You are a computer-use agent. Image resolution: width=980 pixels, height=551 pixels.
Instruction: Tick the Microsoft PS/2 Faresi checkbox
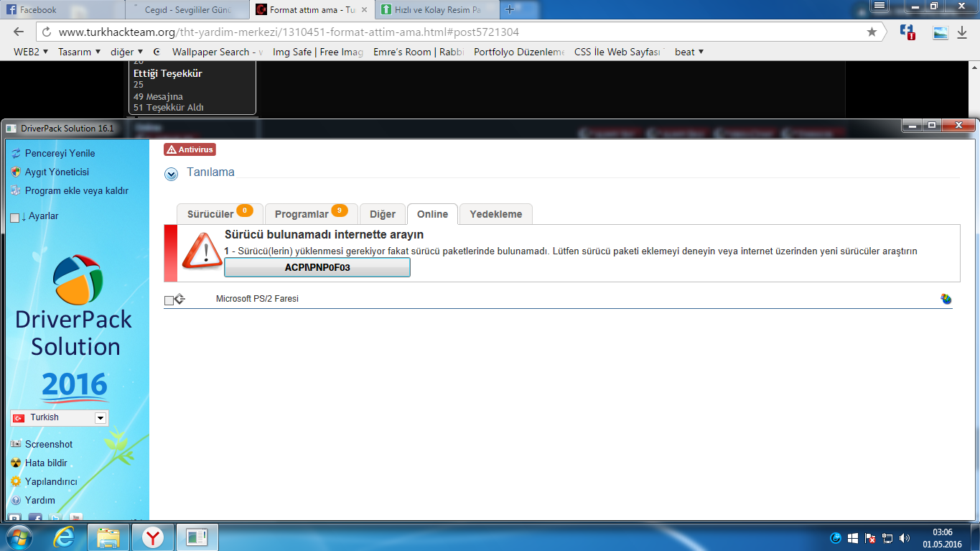coord(169,300)
